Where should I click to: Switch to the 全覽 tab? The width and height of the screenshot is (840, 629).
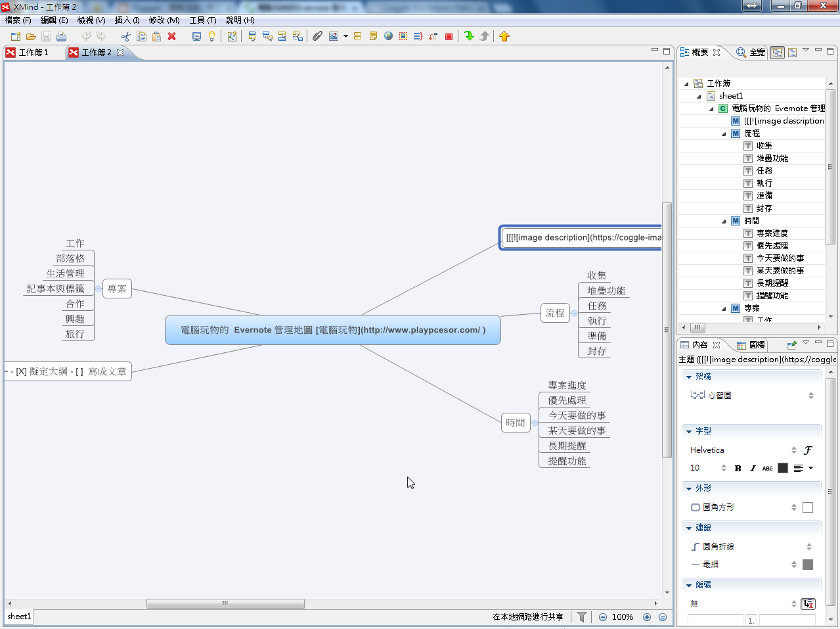751,53
